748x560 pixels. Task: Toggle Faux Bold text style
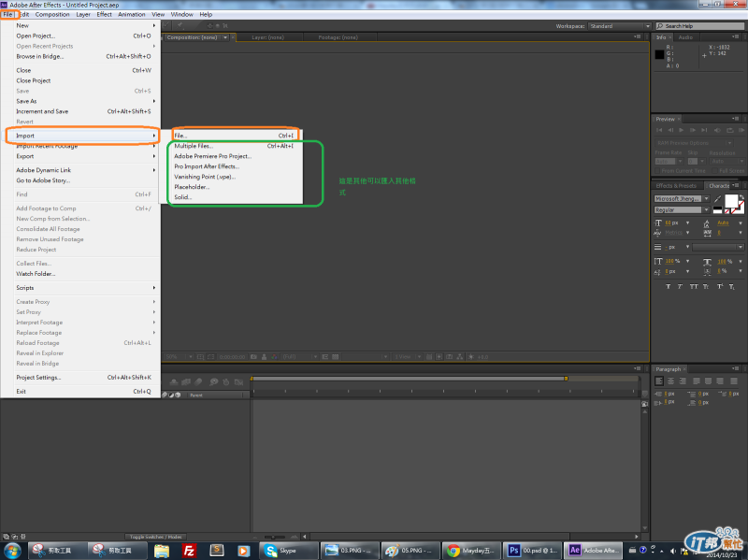(668, 287)
